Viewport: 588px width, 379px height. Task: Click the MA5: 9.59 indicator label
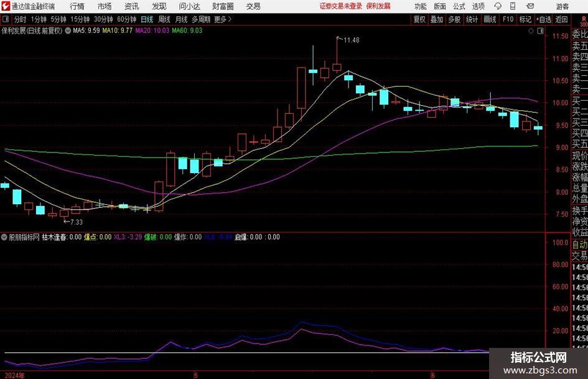86,30
